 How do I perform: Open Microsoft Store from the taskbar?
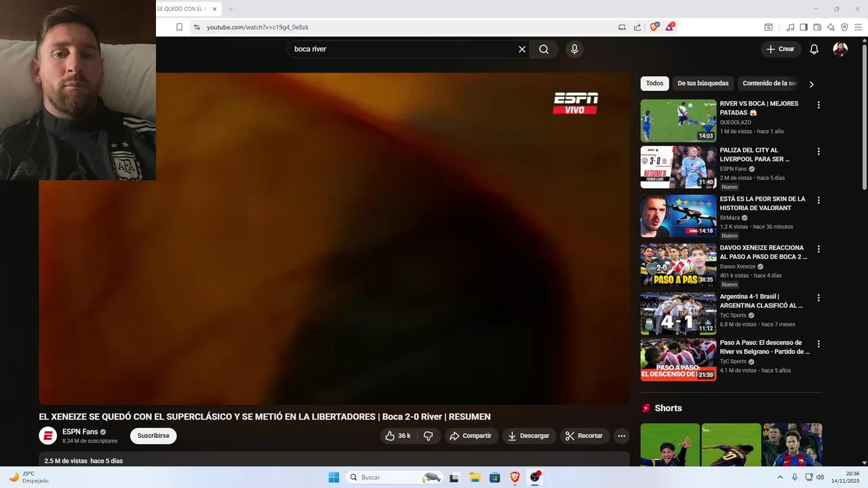494,477
